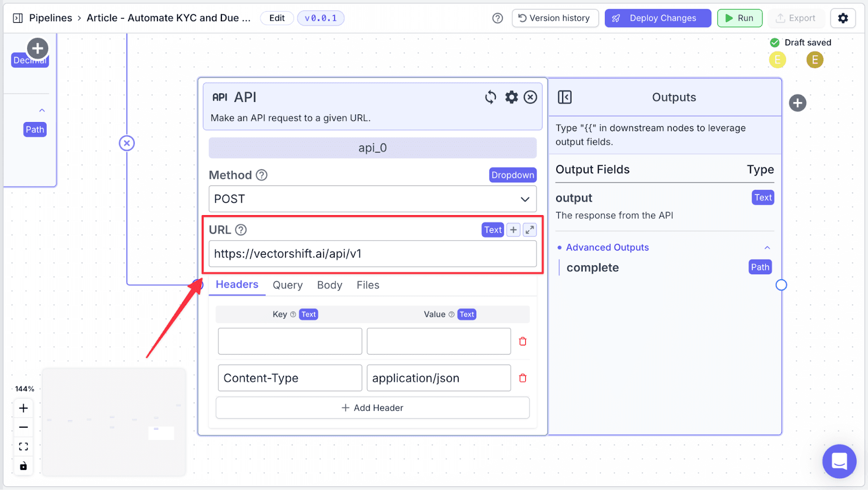Click the Dropdown type badge for Method

tap(513, 175)
